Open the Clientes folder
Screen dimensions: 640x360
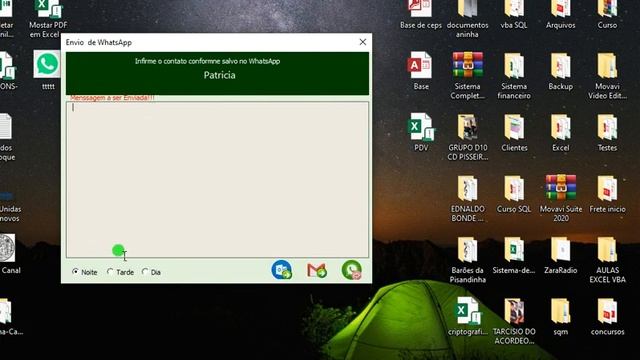(514, 132)
